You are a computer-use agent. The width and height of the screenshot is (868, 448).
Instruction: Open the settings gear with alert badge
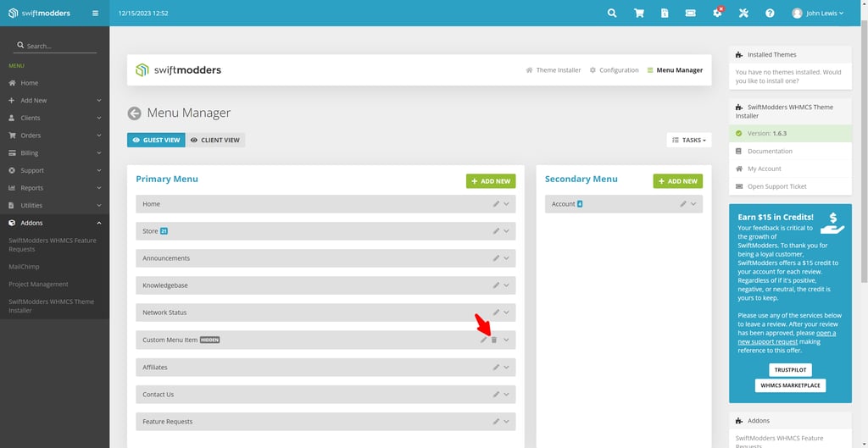(717, 13)
